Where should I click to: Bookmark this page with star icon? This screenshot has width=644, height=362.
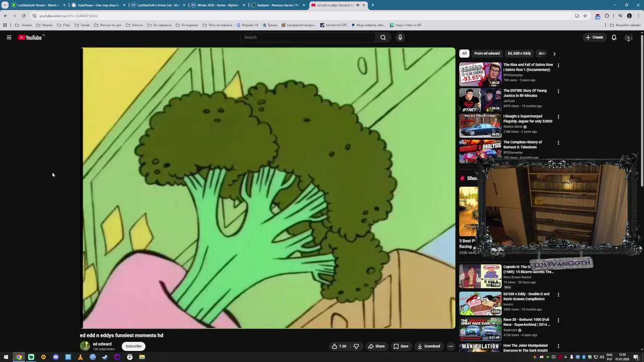click(x=585, y=16)
